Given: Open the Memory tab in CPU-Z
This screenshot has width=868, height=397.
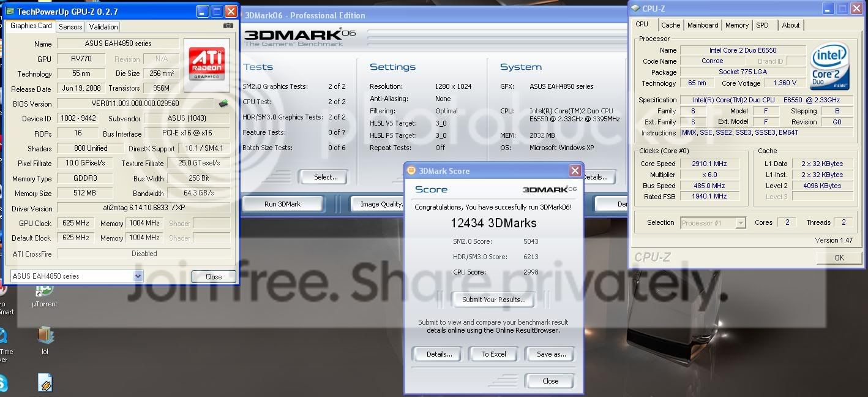Looking at the screenshot, I should click(736, 25).
